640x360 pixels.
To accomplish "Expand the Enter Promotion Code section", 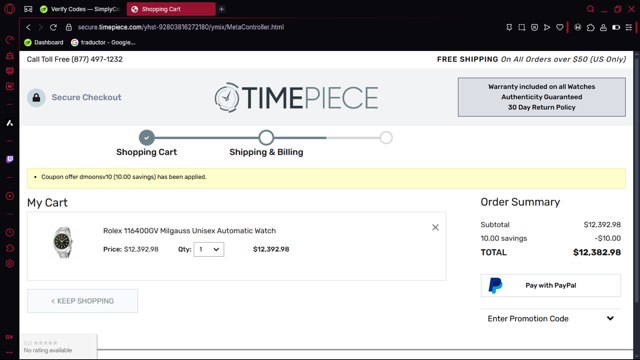I will coord(551,318).
